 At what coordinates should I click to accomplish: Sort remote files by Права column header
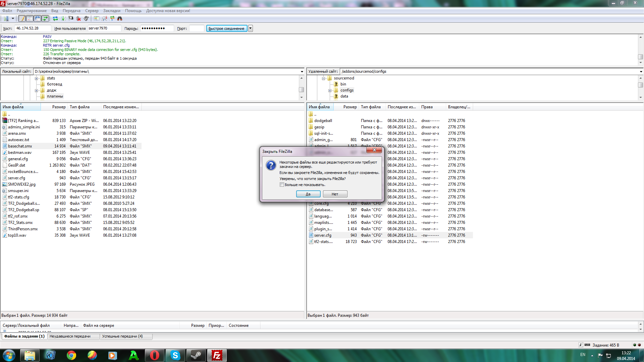432,107
